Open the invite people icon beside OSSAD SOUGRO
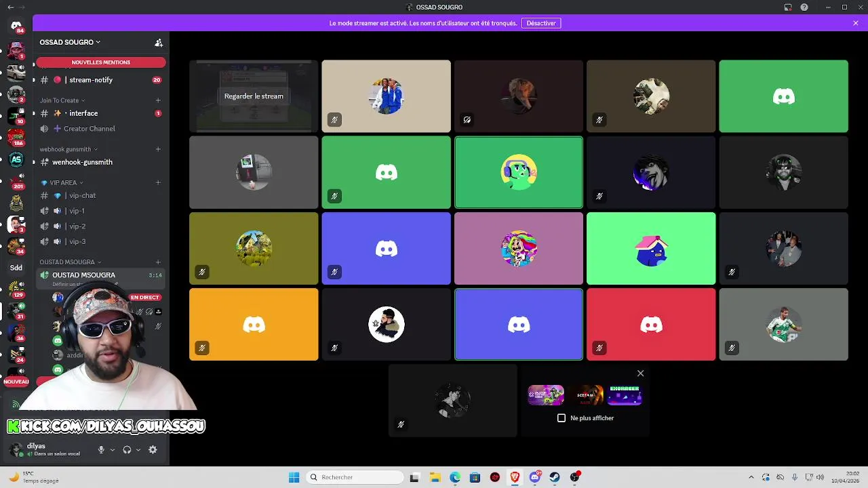The width and height of the screenshot is (868, 488). pos(159,43)
